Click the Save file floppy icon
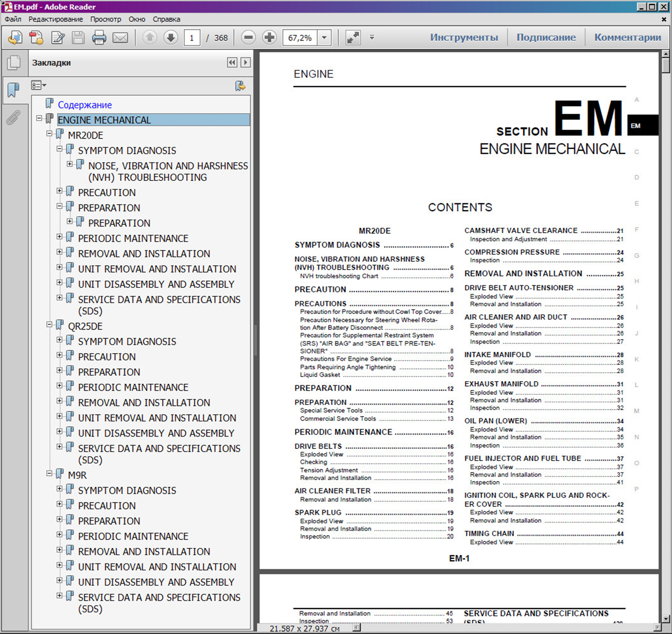This screenshot has height=634, width=672. pyautogui.click(x=78, y=38)
